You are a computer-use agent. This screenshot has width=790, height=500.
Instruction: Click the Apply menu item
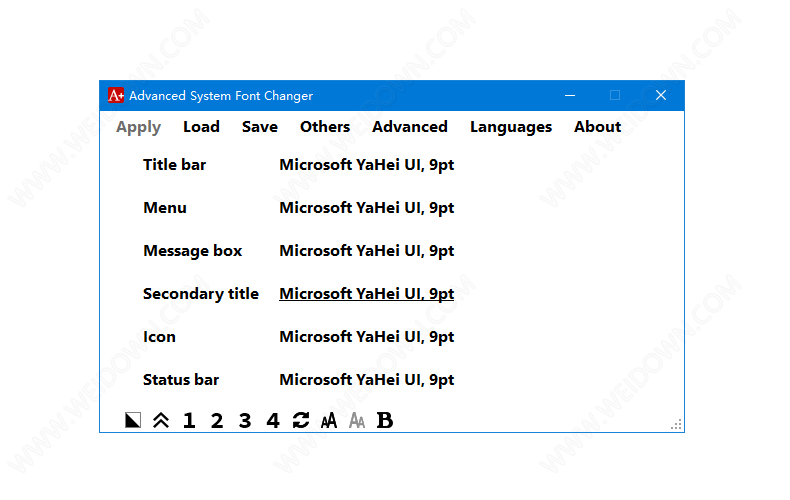click(139, 127)
